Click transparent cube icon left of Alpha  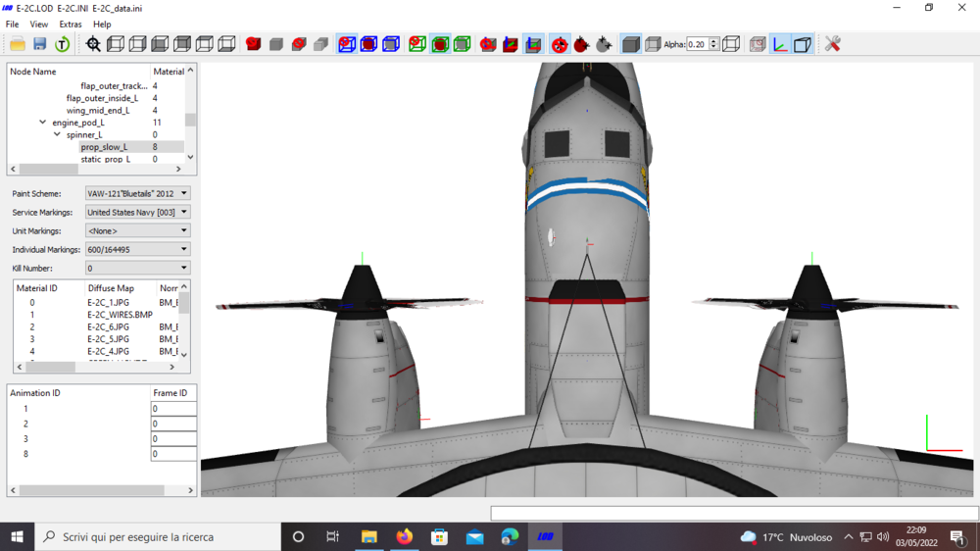(x=653, y=44)
